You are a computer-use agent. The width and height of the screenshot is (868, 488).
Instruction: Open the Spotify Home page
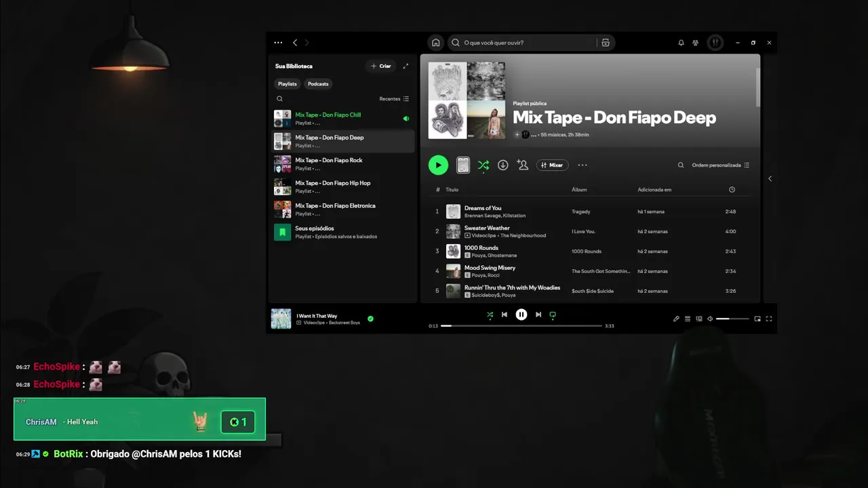click(436, 43)
